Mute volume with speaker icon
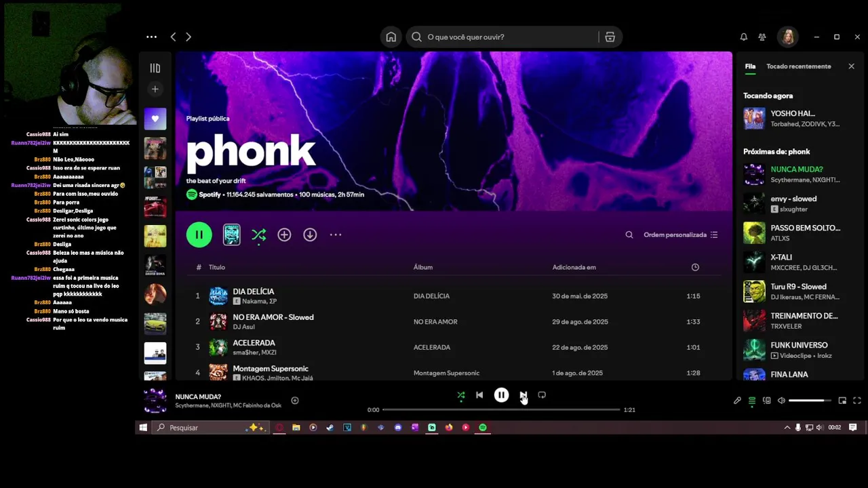This screenshot has height=488, width=868. pos(781,401)
